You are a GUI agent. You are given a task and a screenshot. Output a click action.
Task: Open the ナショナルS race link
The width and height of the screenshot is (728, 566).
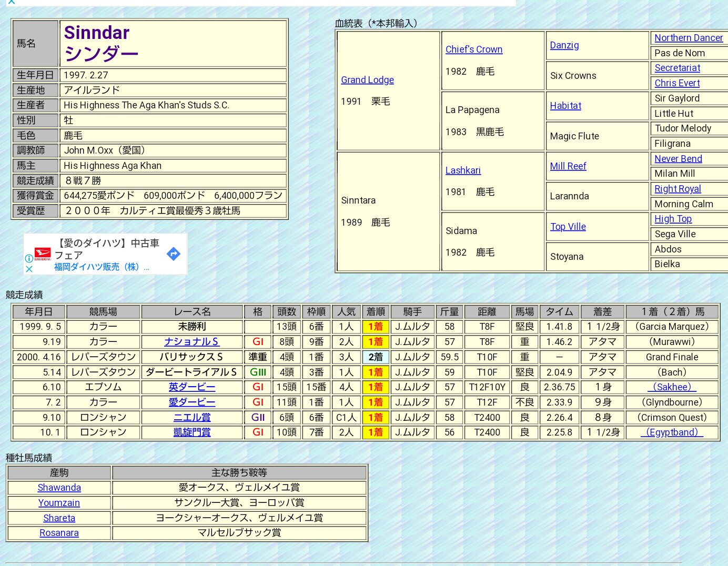[191, 342]
